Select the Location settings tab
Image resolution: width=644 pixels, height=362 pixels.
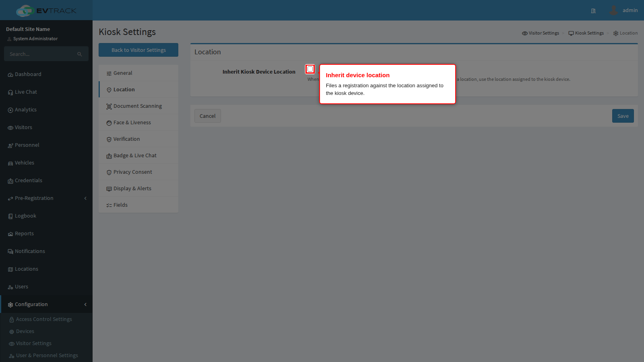click(x=138, y=90)
